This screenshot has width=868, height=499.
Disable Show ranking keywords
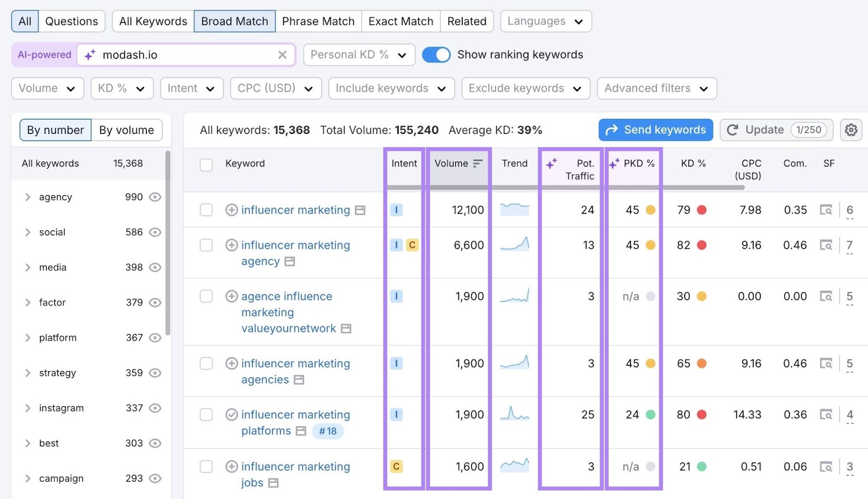(x=436, y=54)
